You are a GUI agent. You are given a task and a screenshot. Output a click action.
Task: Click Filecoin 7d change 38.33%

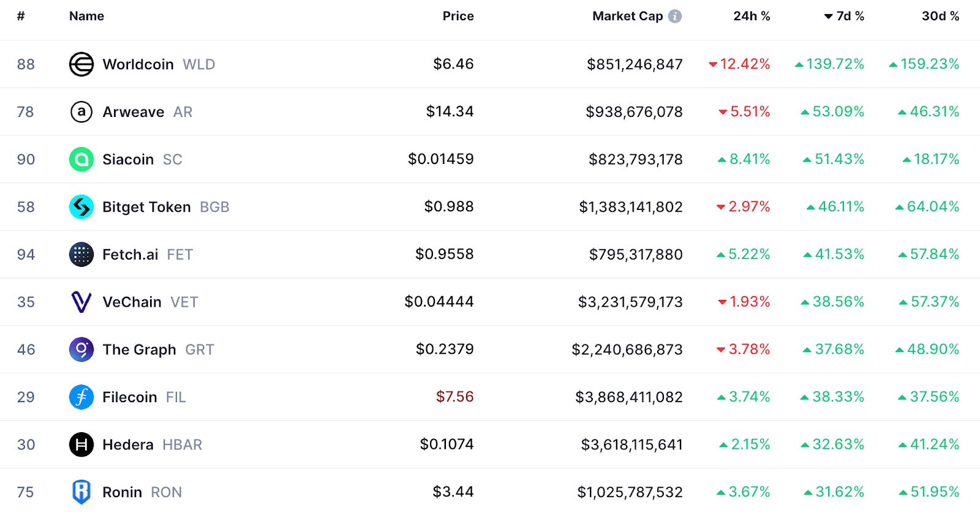click(832, 397)
